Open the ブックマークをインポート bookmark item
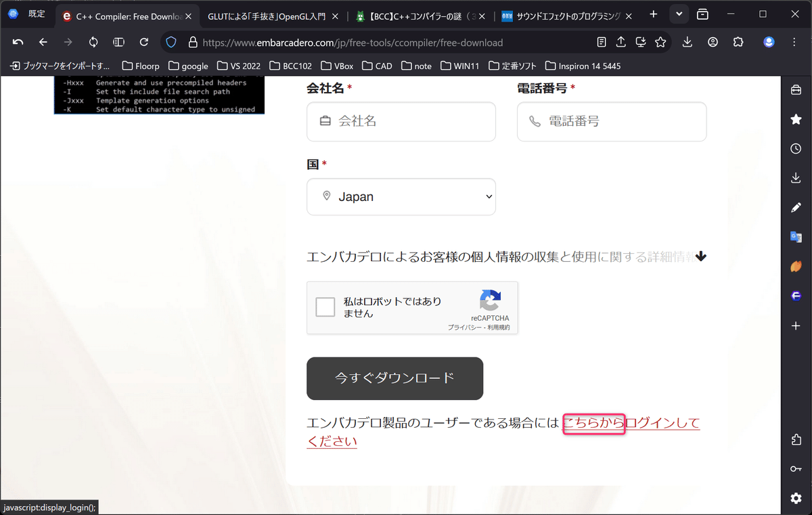812x515 pixels. pos(60,66)
